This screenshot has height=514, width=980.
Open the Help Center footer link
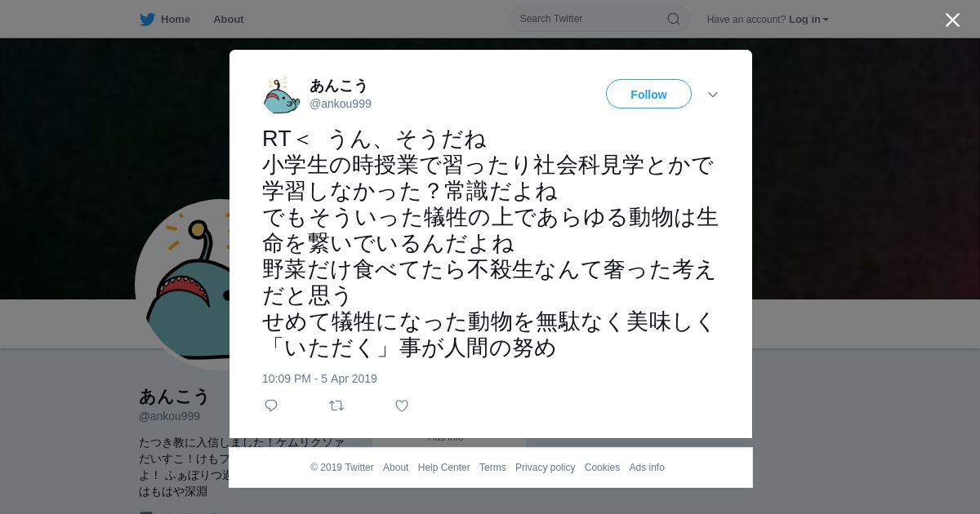pyautogui.click(x=444, y=467)
